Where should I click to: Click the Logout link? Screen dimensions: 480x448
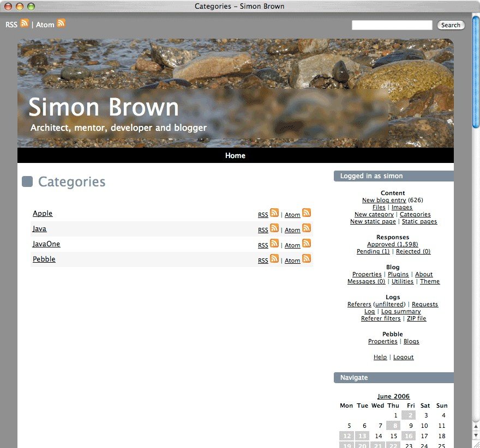(x=404, y=357)
